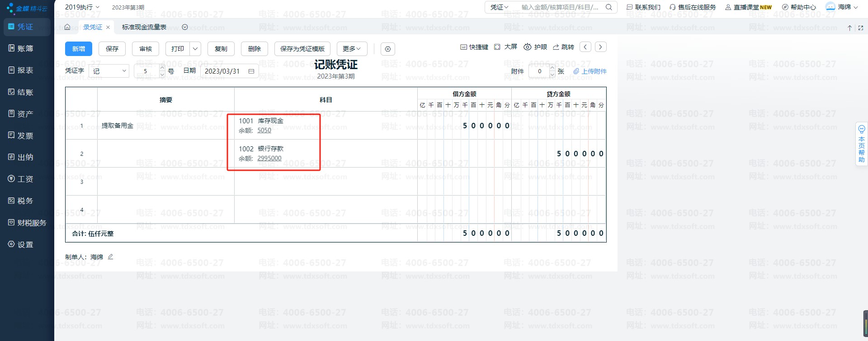Increase the 附件 attachment count

(552, 68)
